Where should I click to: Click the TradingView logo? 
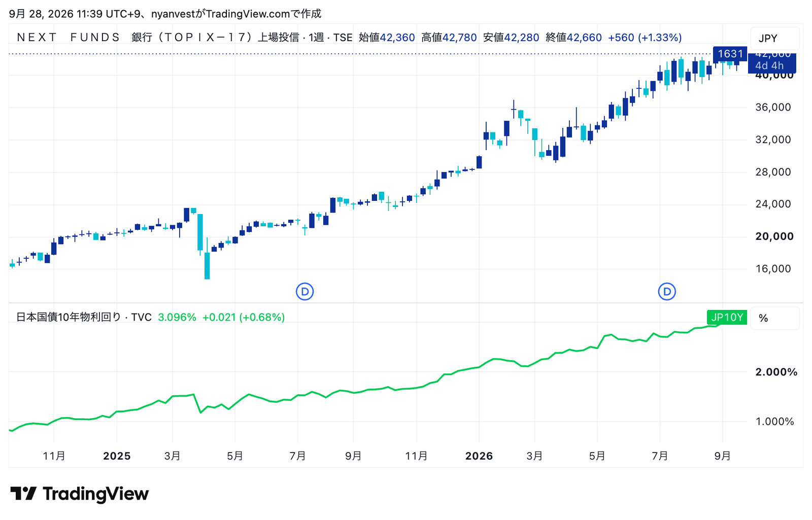[x=80, y=494]
